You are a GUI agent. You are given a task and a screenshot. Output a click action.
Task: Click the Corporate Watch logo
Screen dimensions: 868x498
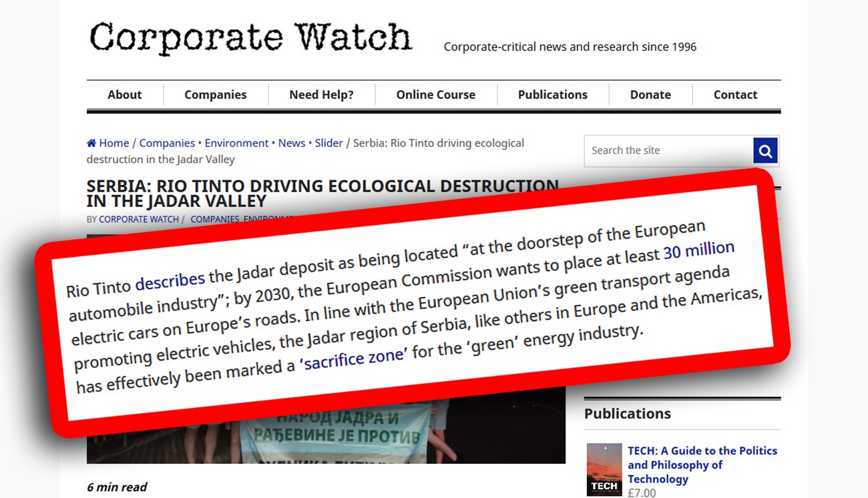pos(250,37)
